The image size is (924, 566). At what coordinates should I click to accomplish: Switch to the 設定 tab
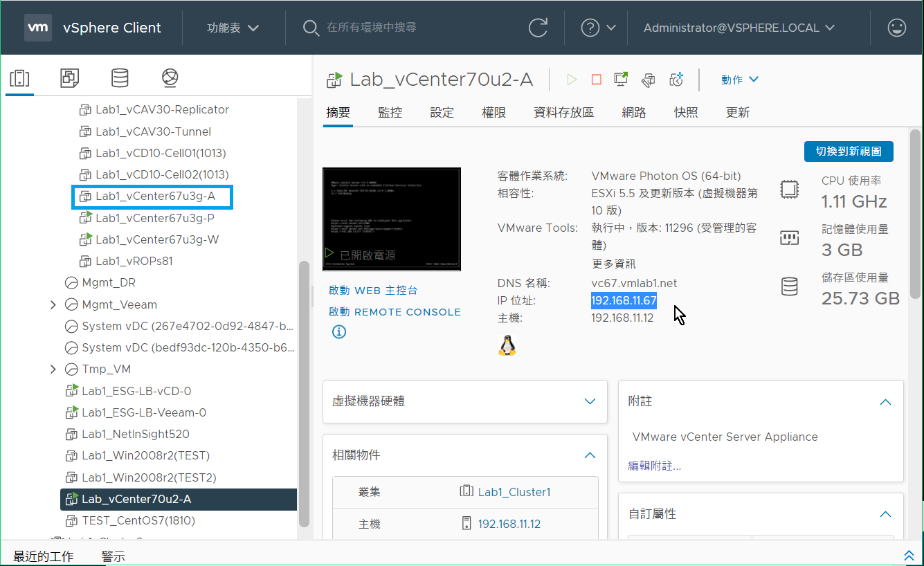click(442, 113)
